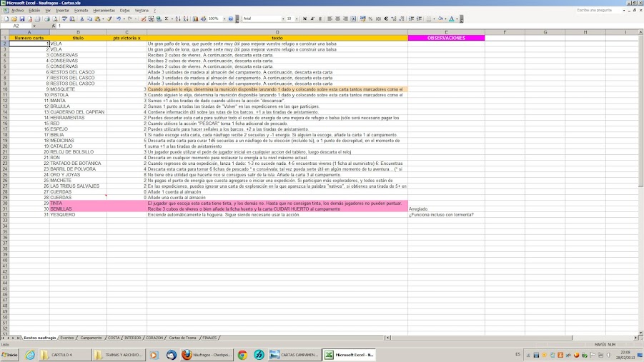
Task: Save the workbook with the floppy icon
Action: click(x=22, y=19)
